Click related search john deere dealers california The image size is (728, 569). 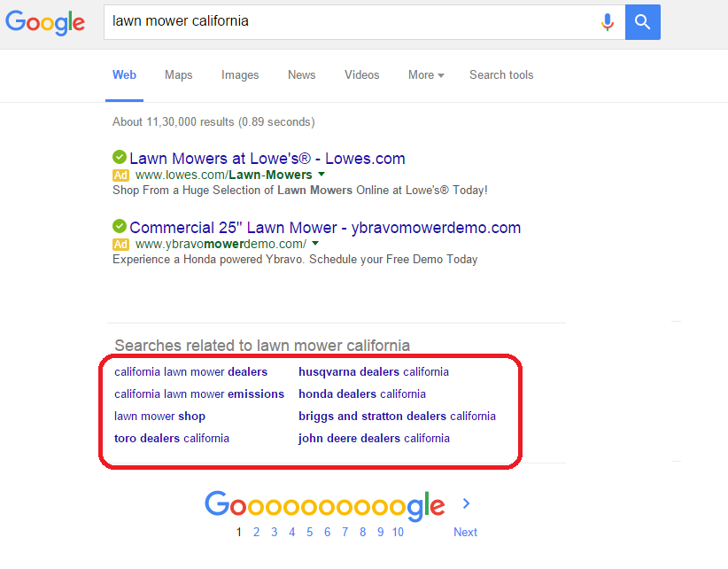[374, 439]
